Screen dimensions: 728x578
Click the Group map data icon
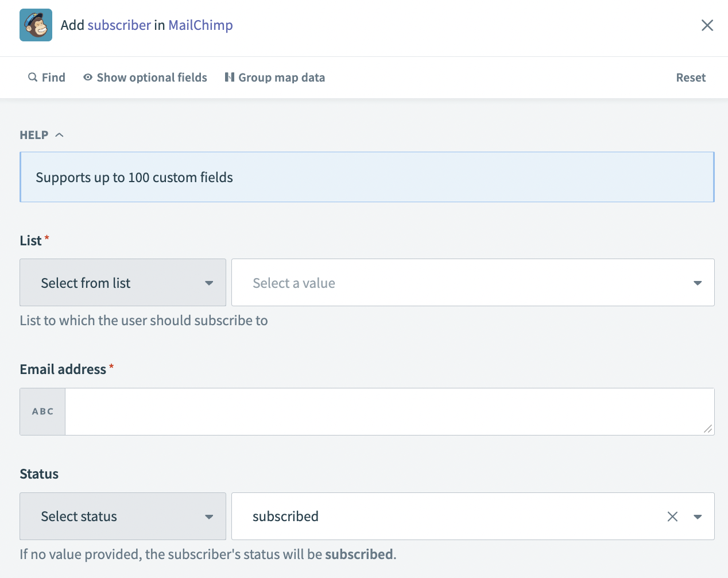pyautogui.click(x=230, y=77)
